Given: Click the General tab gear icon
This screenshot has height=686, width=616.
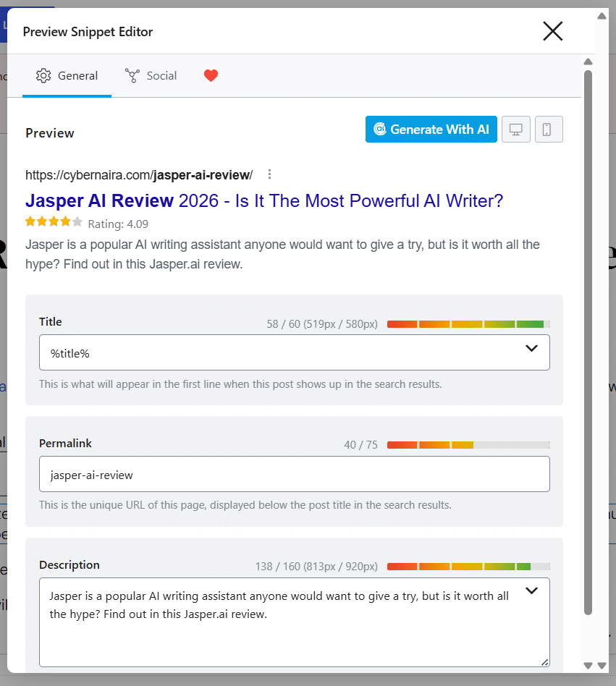Looking at the screenshot, I should 43,76.
